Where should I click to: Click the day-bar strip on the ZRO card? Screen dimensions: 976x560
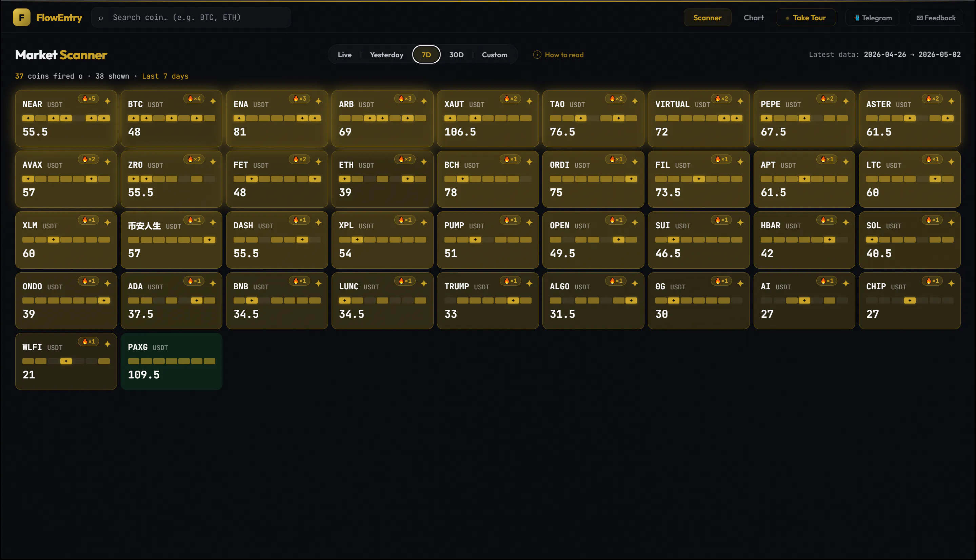(x=171, y=179)
